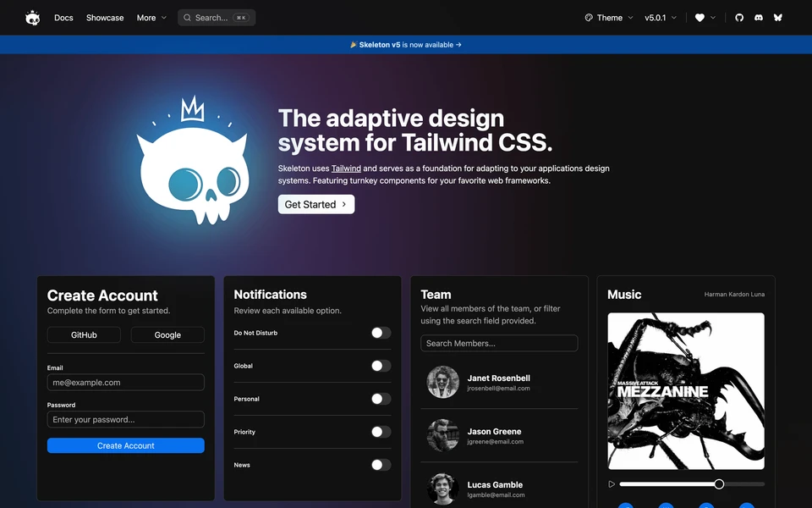The width and height of the screenshot is (812, 508).
Task: Click jgreene@email.com text
Action: [x=495, y=442]
